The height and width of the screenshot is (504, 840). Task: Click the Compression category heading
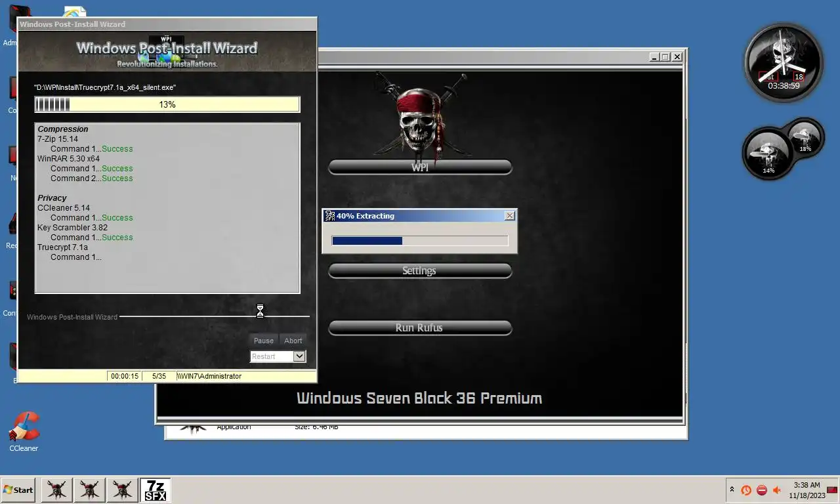tap(63, 129)
